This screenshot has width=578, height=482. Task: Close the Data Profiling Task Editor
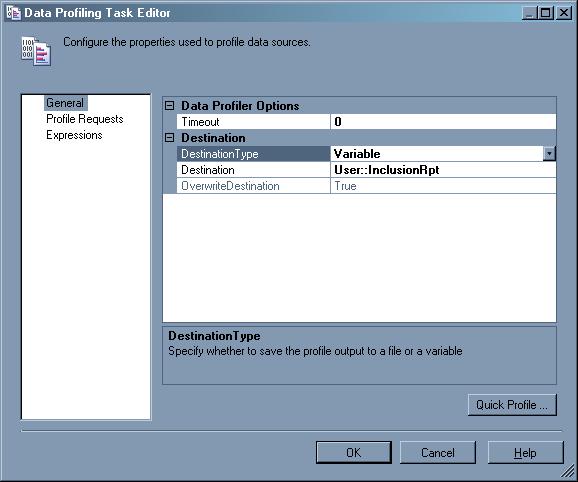pos(564,13)
